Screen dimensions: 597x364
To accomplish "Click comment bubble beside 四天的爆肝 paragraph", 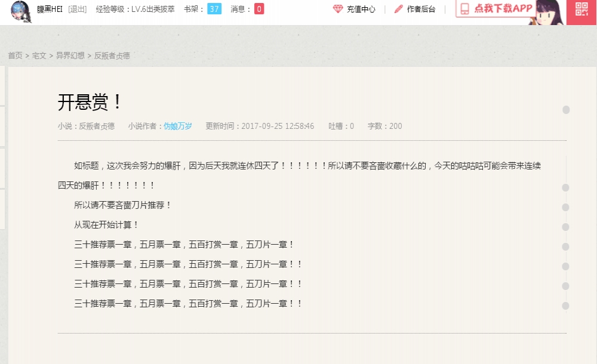I will coord(566,187).
